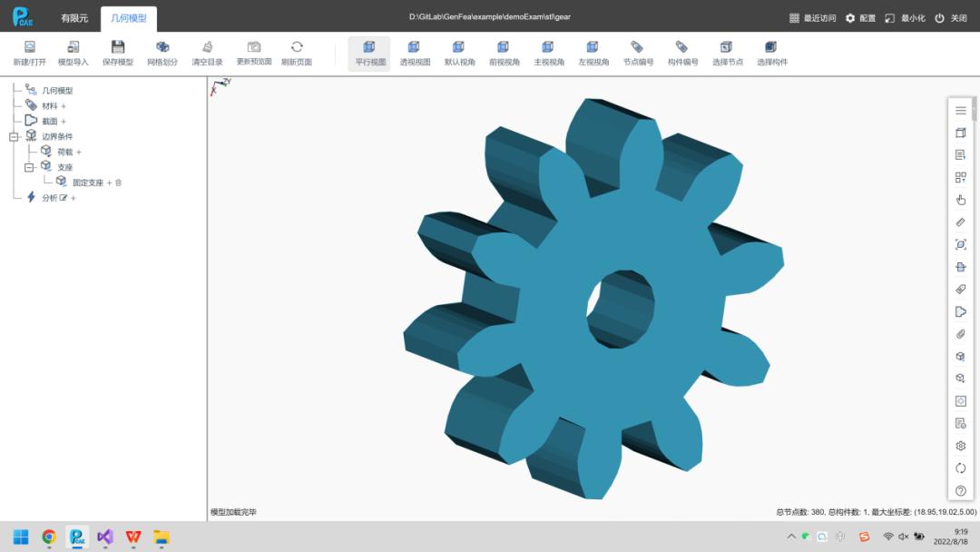Open the hamburger menu in right sidebar
Image resolution: width=980 pixels, height=552 pixels.
[961, 110]
